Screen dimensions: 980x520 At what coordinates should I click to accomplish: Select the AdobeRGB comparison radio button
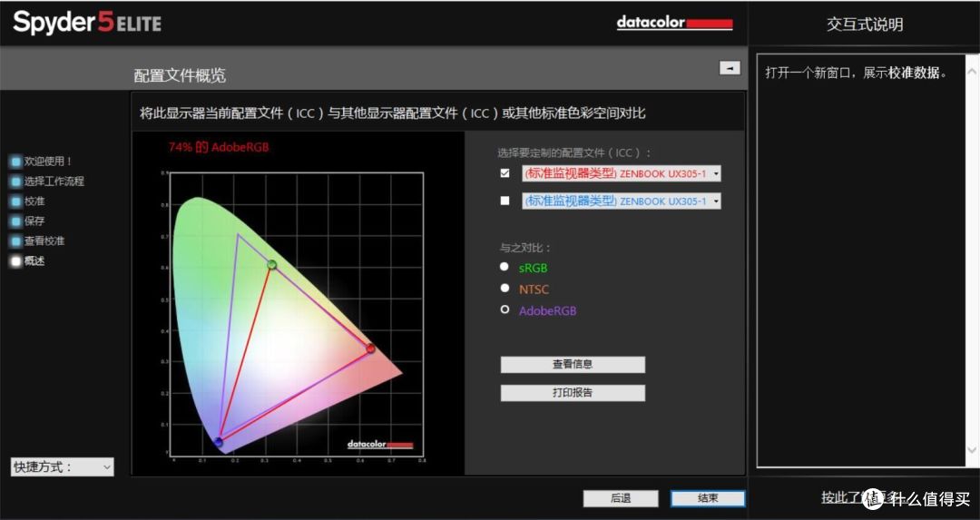[505, 309]
